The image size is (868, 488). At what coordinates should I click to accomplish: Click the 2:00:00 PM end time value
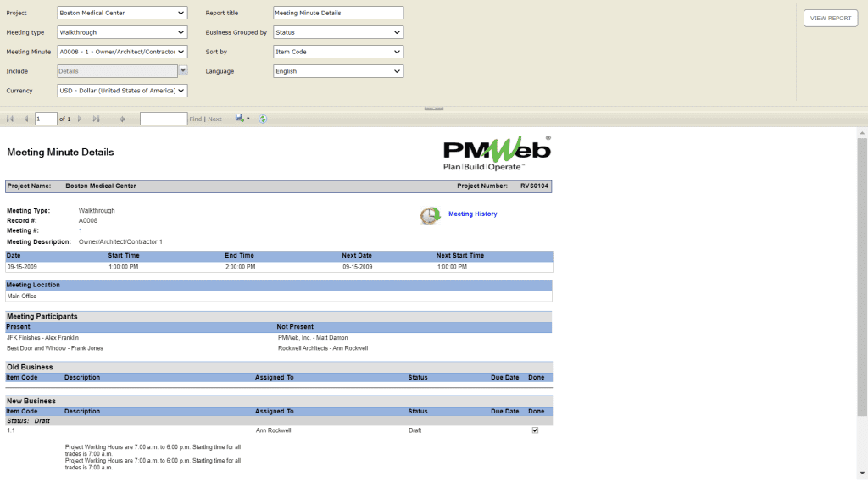(240, 267)
